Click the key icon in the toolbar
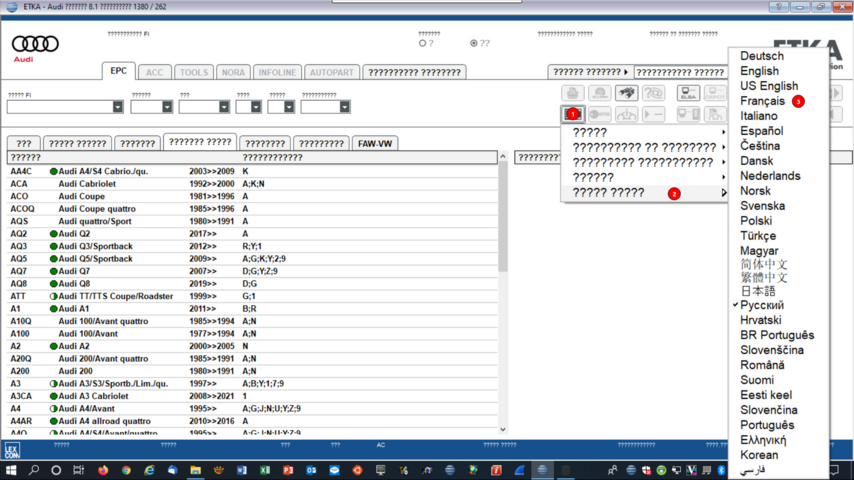 click(600, 114)
